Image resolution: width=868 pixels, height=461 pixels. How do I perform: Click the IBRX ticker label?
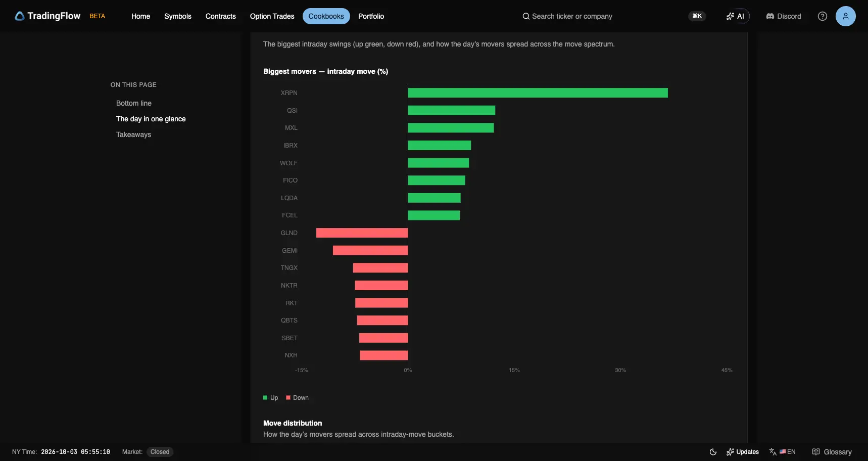[291, 146]
